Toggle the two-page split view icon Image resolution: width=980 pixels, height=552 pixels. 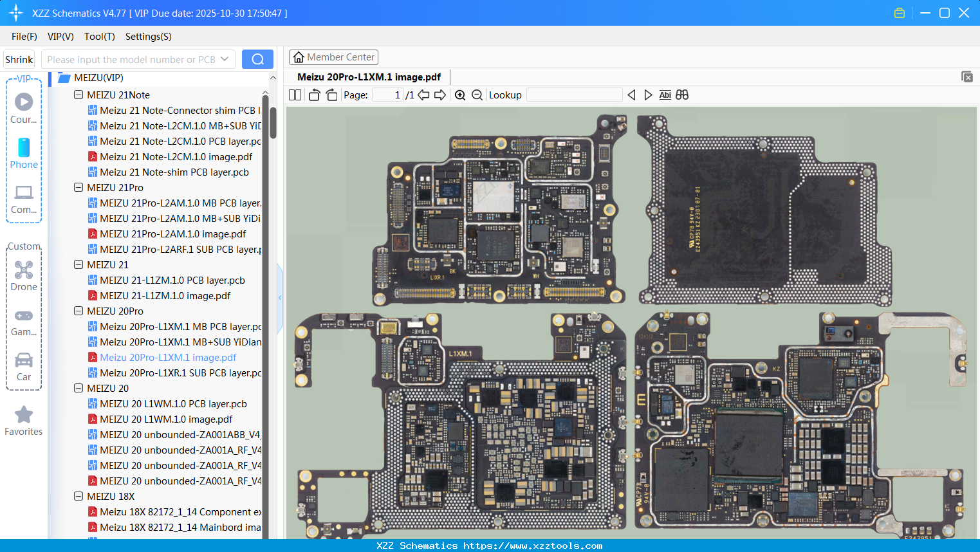(x=295, y=95)
